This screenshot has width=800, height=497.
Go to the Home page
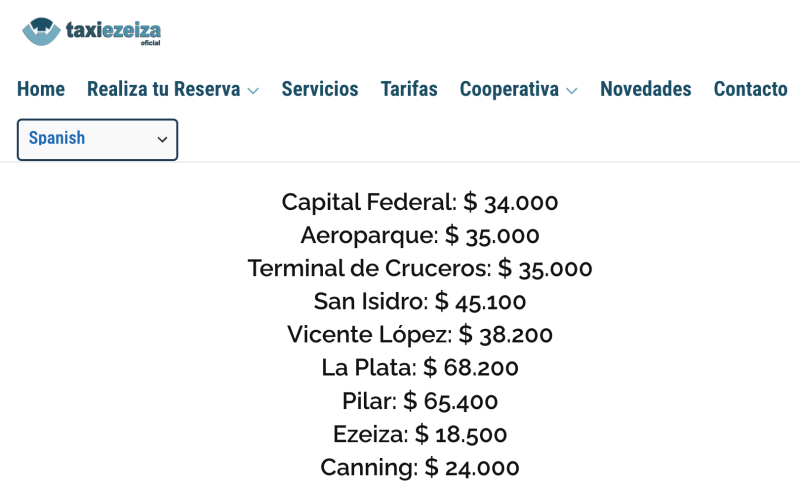tap(41, 89)
